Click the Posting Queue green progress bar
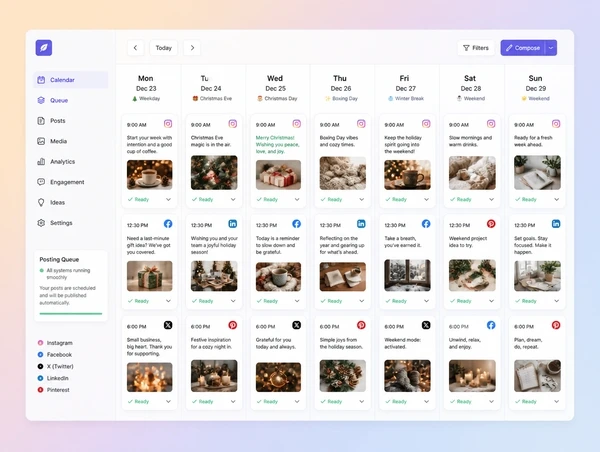Screen dimensions: 600x452 coord(71,314)
